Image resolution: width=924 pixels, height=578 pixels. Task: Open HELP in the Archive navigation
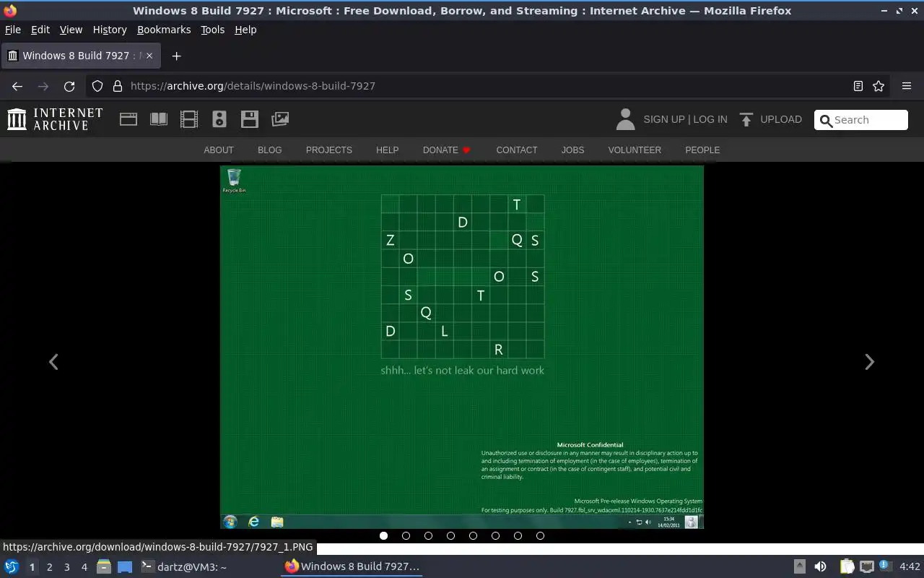click(387, 150)
